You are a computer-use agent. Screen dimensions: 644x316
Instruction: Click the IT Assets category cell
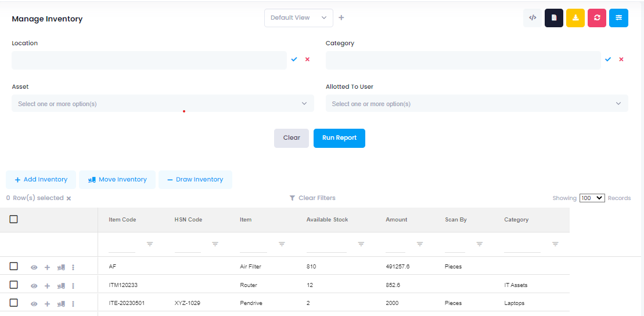516,285
